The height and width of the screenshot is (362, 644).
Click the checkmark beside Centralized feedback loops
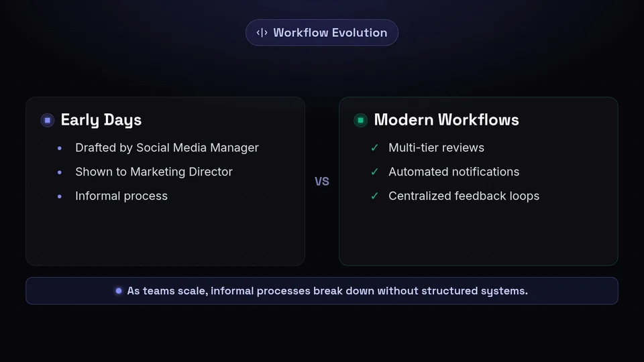tap(374, 196)
